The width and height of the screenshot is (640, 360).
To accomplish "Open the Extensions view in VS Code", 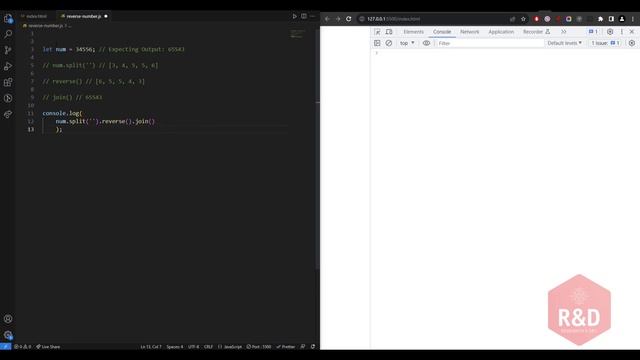I will coord(8,82).
